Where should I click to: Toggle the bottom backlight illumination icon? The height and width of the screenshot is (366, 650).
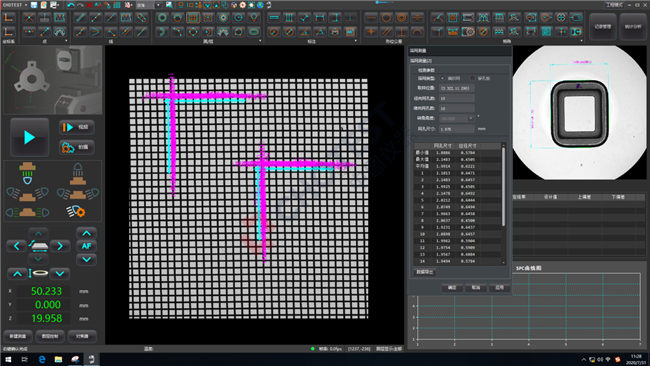[27, 173]
